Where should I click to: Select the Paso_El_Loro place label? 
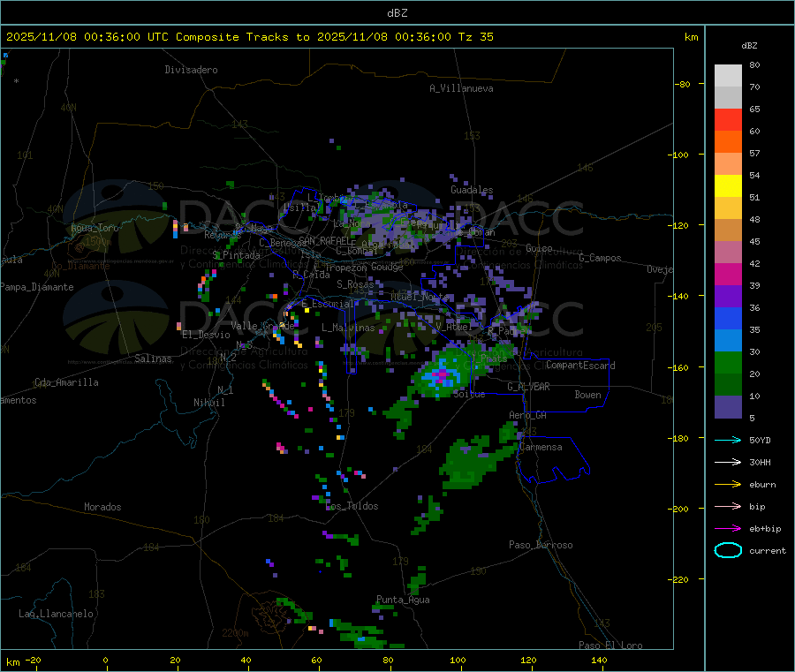tap(610, 646)
